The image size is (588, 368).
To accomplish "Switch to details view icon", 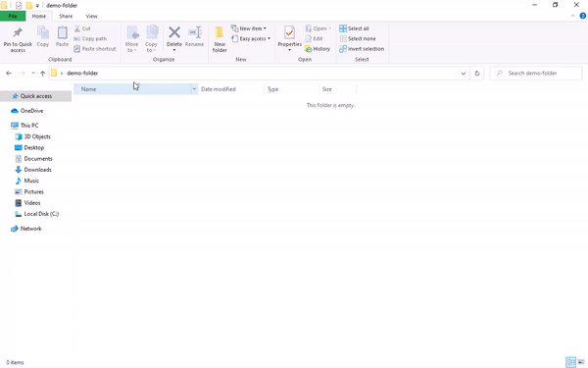I will pyautogui.click(x=570, y=362).
